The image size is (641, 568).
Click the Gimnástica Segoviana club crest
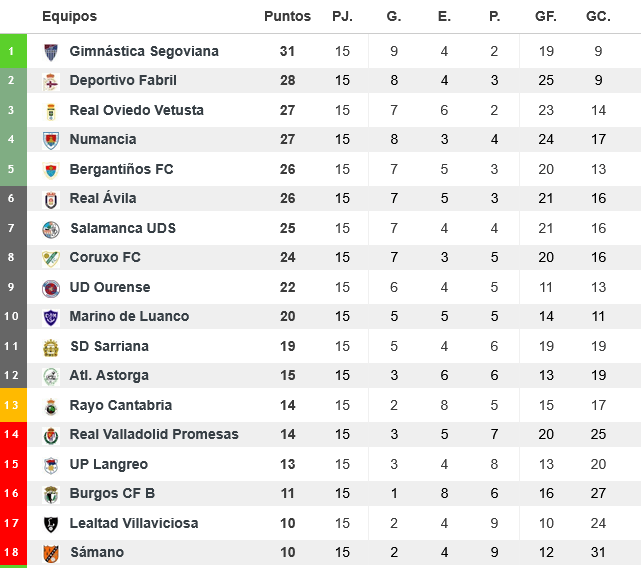[x=51, y=52]
